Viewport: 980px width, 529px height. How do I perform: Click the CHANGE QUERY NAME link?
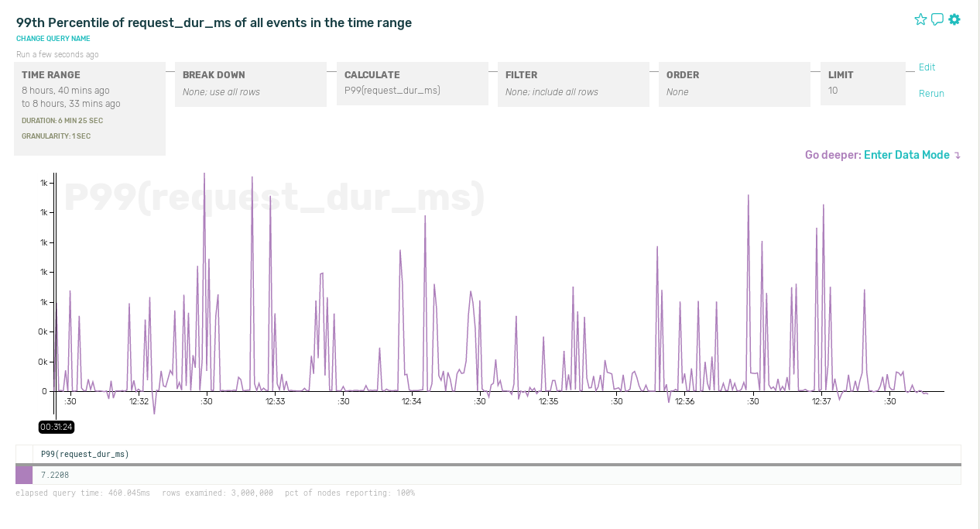pyautogui.click(x=53, y=39)
